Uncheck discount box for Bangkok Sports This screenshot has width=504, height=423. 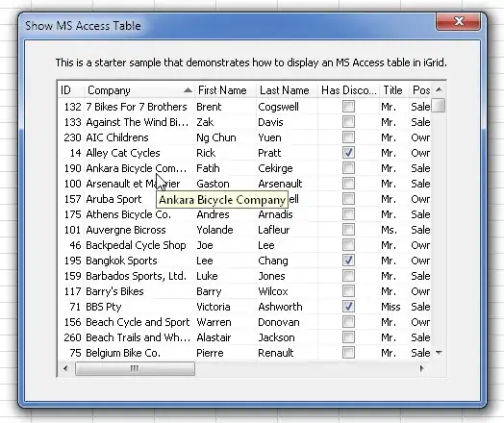pos(348,261)
